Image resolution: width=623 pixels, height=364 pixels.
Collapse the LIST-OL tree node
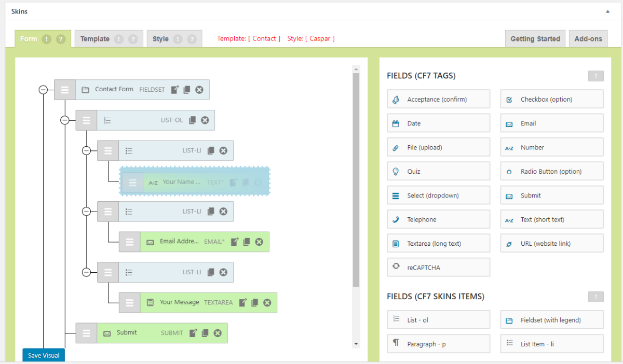click(x=65, y=120)
